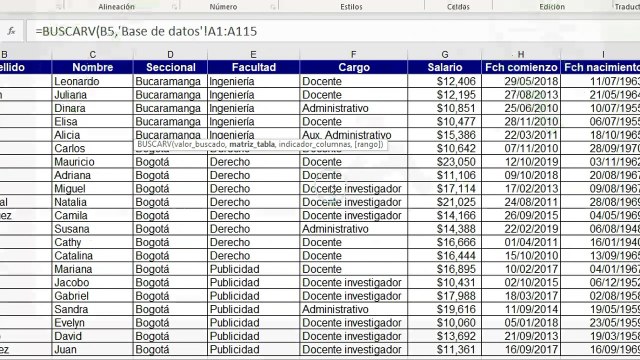Image resolution: width=640 pixels, height=360 pixels.
Task: Select column C header
Action: (93, 54)
